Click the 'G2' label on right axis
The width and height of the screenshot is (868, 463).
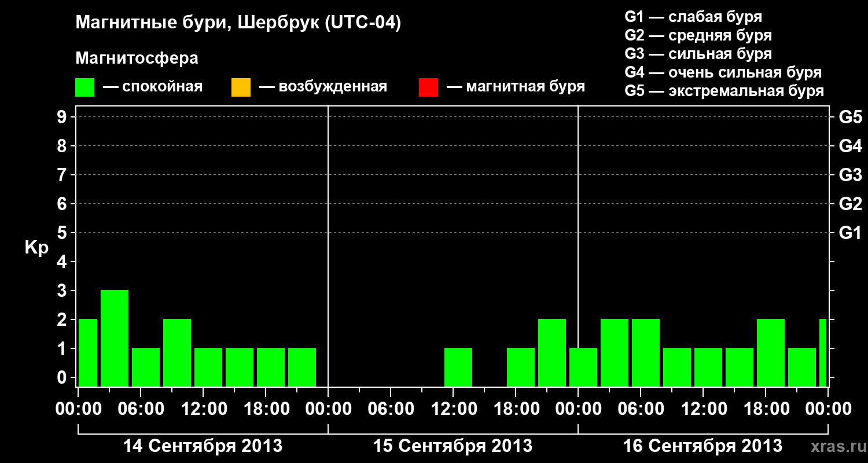click(x=850, y=204)
